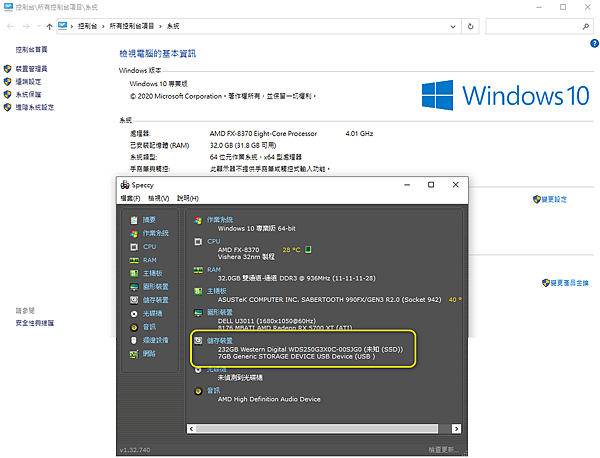Click the 主機板 heading in Speccy summary

tap(217, 291)
